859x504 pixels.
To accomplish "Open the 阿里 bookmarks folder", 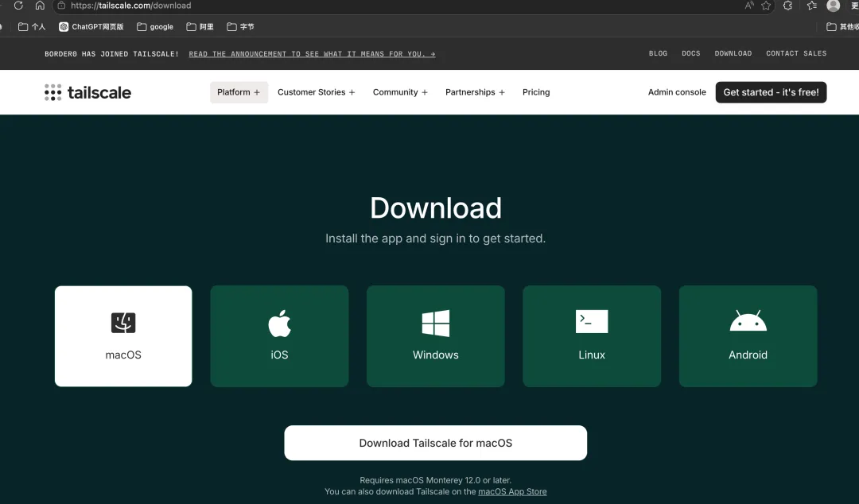I will click(x=200, y=26).
